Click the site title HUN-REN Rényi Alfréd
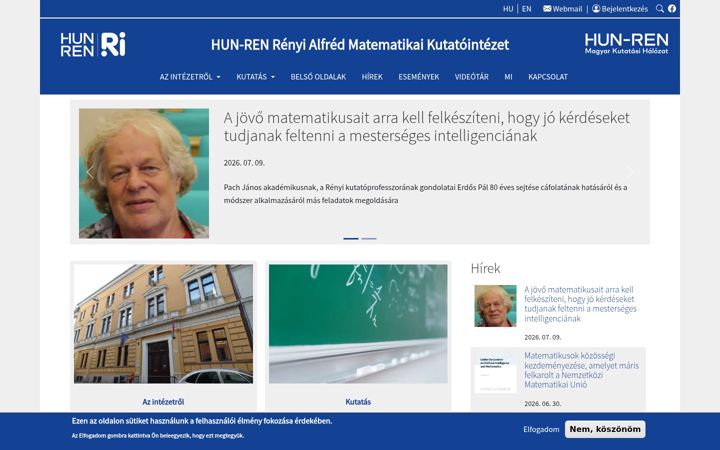This screenshot has height=450, width=720. point(360,45)
